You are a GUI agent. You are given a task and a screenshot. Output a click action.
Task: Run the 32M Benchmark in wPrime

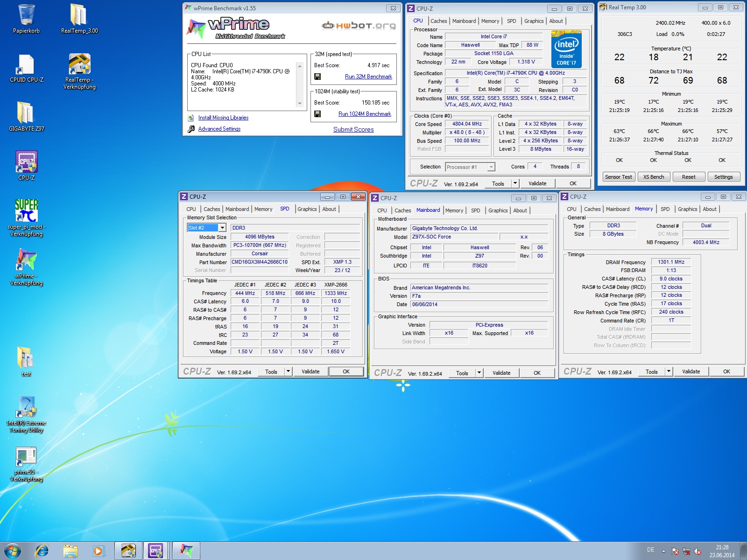click(368, 77)
